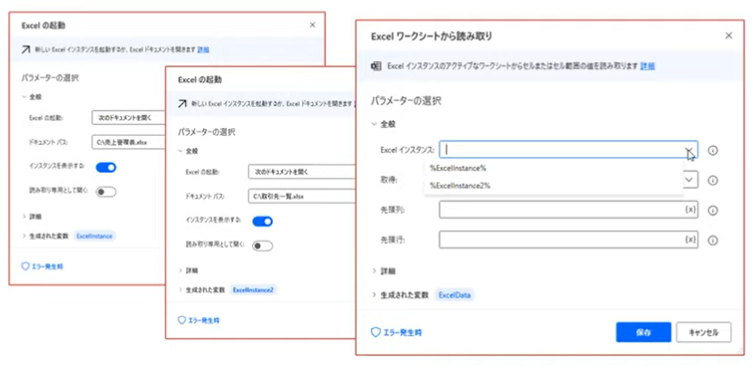This screenshot has height=368, width=754.
Task: Expand 詳細 section in read-worksheet dialog
Action: coord(374,271)
